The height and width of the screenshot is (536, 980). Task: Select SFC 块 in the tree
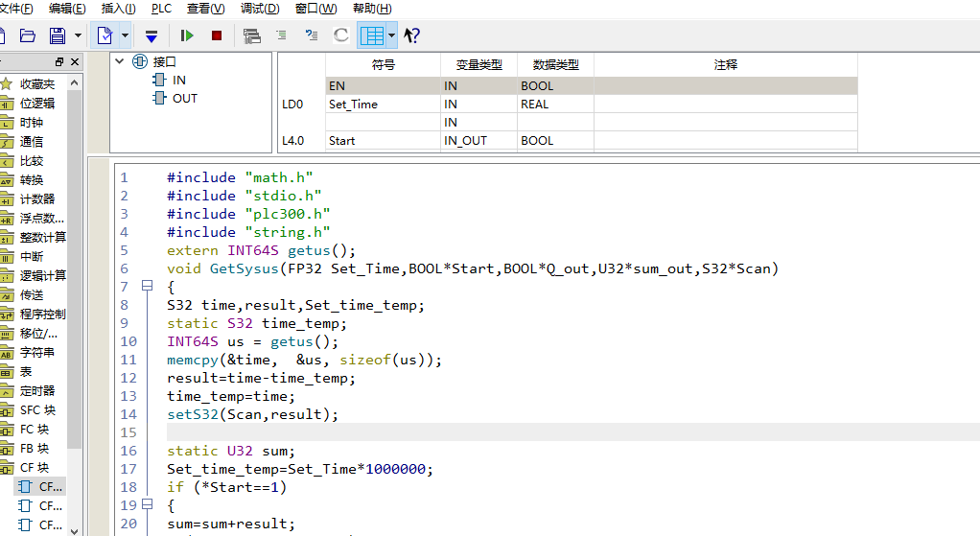[x=37, y=409]
